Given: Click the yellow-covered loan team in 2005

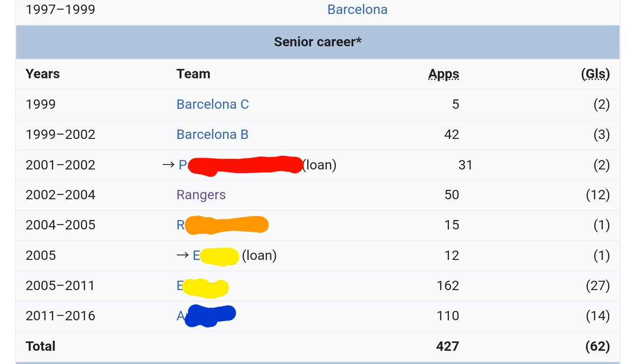Looking at the screenshot, I should pos(216,255).
